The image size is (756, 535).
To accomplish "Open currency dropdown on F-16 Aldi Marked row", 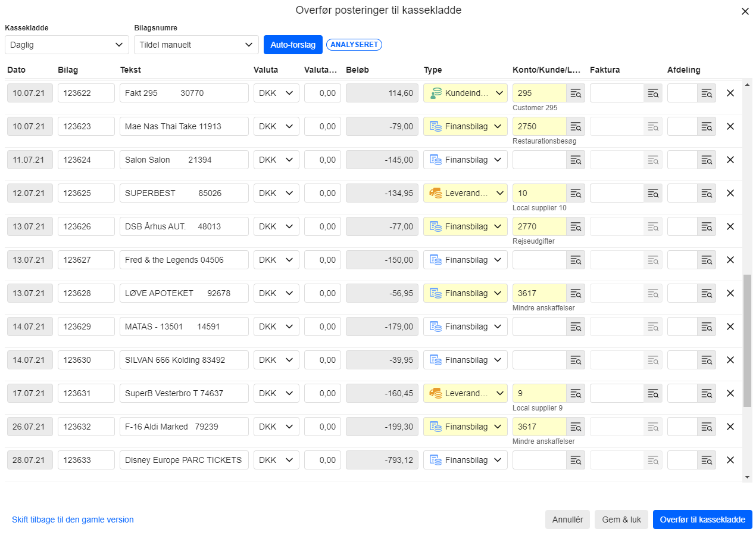I will (276, 427).
